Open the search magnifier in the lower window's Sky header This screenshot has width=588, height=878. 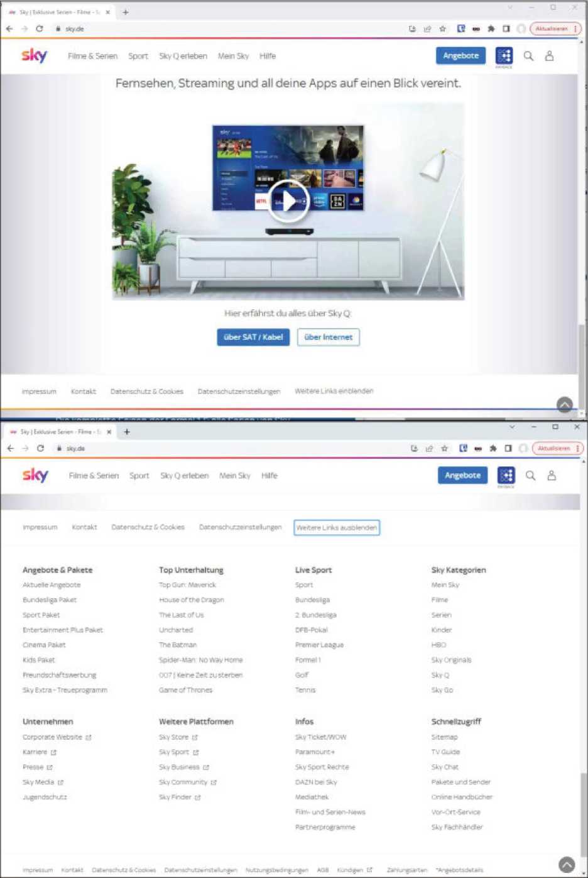[x=530, y=476]
